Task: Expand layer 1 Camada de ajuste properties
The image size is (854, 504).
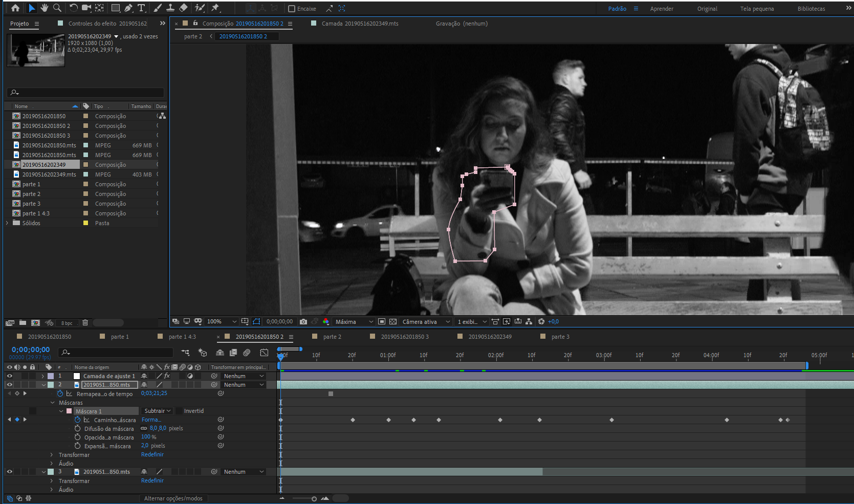Action: click(43, 376)
